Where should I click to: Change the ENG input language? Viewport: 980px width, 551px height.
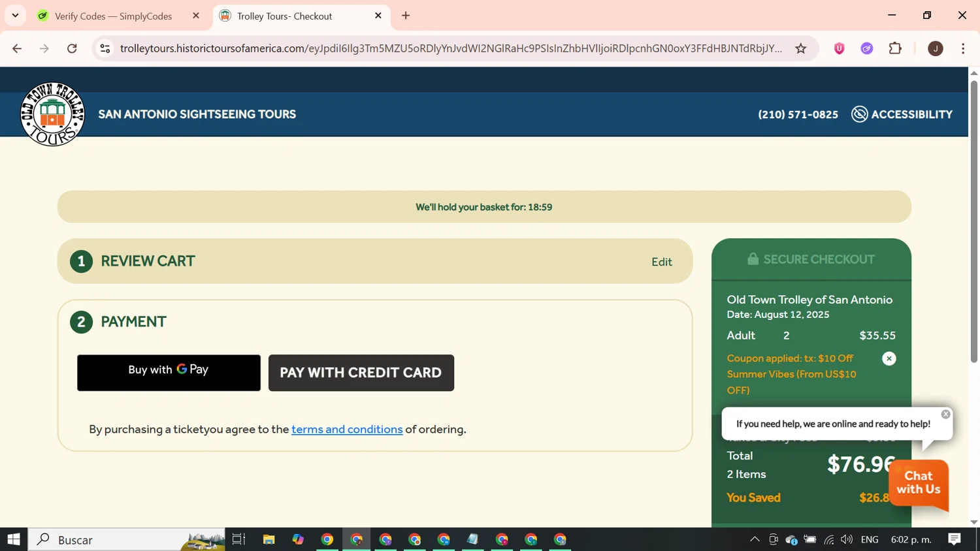coord(870,539)
